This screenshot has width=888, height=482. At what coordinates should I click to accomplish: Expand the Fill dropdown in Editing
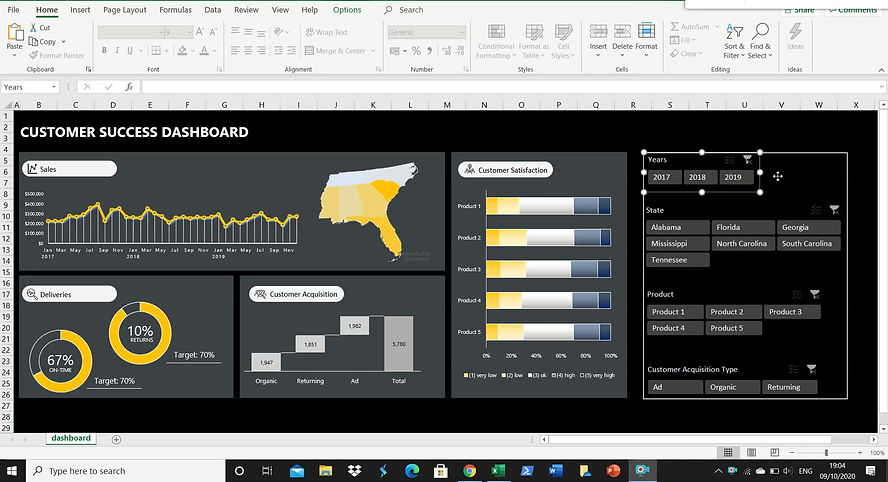tap(694, 40)
